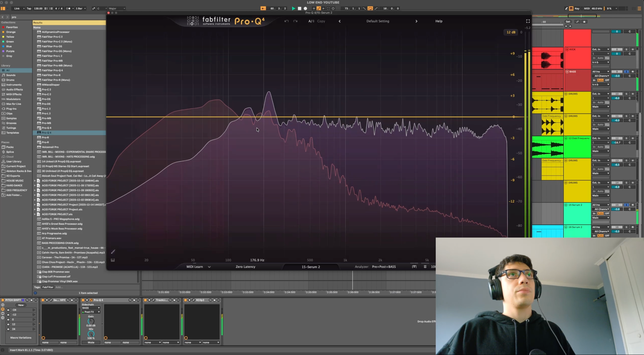Go back in browser history

coord(3,17)
